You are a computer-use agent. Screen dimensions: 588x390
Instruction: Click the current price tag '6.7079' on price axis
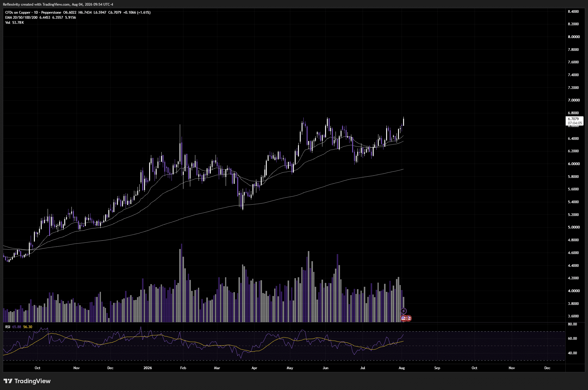tap(573, 119)
